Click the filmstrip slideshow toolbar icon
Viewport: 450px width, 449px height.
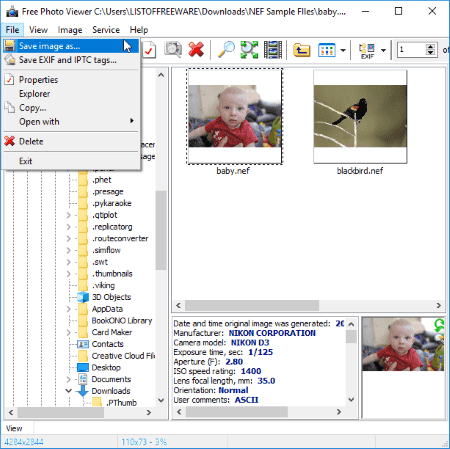(273, 50)
